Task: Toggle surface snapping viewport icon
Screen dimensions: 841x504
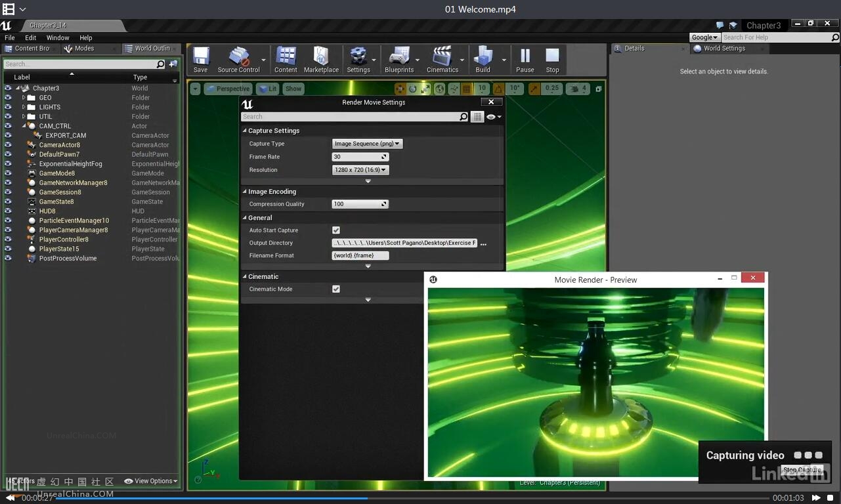Action: point(454,89)
